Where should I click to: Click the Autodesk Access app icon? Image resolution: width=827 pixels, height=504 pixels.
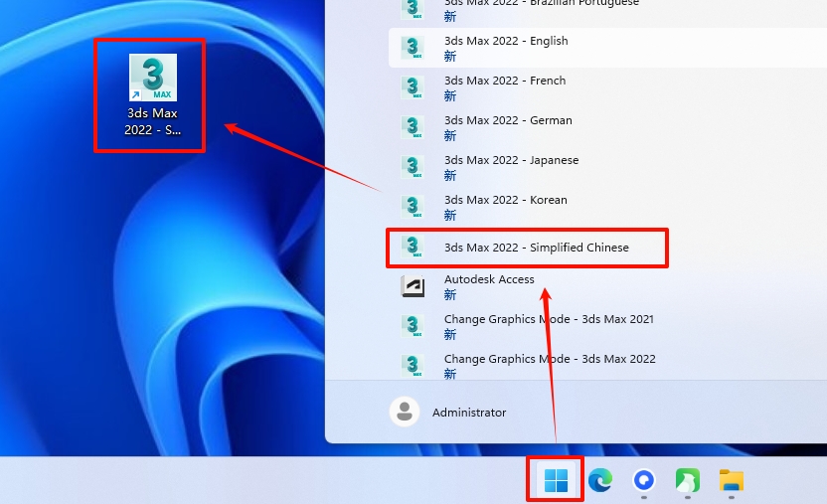(413, 286)
